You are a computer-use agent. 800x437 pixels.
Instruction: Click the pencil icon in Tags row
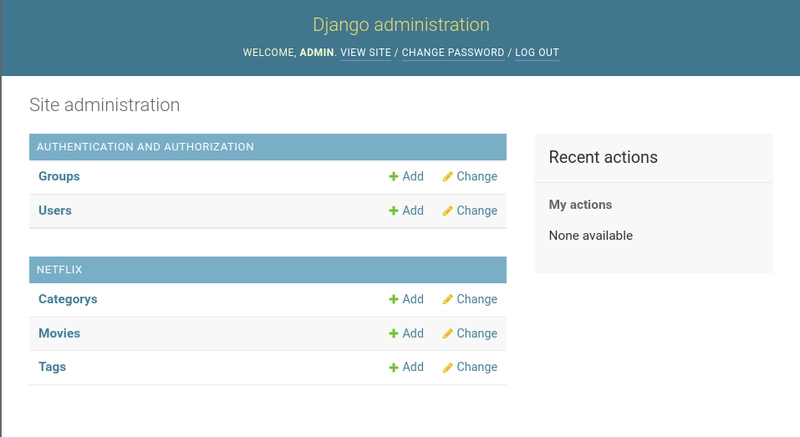click(448, 368)
